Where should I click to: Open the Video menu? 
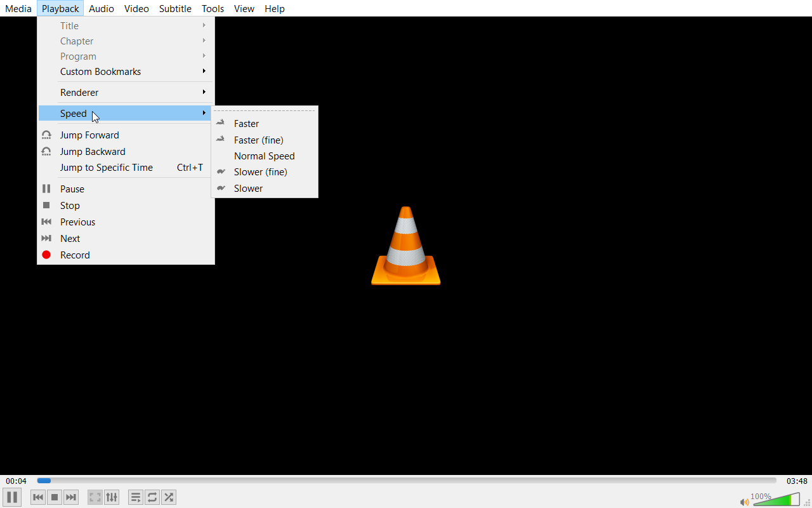click(136, 8)
